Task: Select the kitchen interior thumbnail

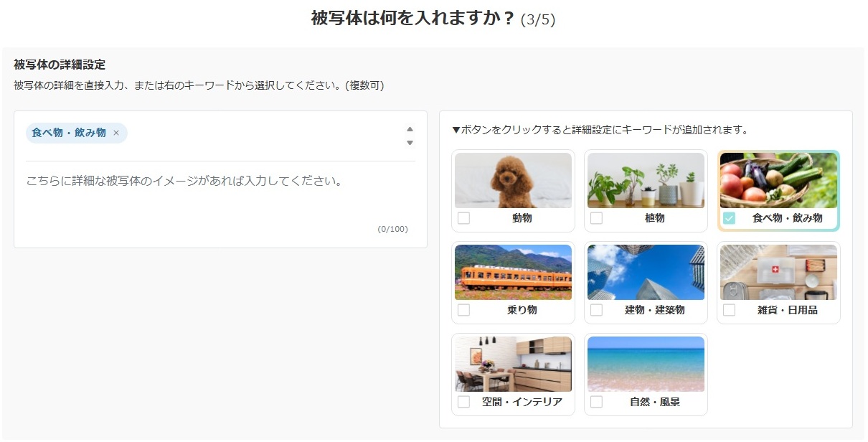Action: coord(513,364)
